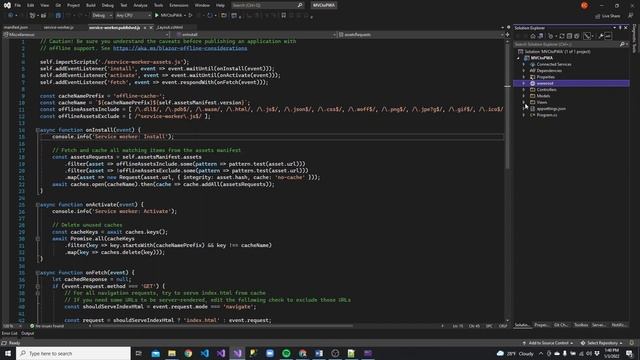Collapse the MVCtoPWA project node
The image size is (640, 360).
(x=519, y=58)
